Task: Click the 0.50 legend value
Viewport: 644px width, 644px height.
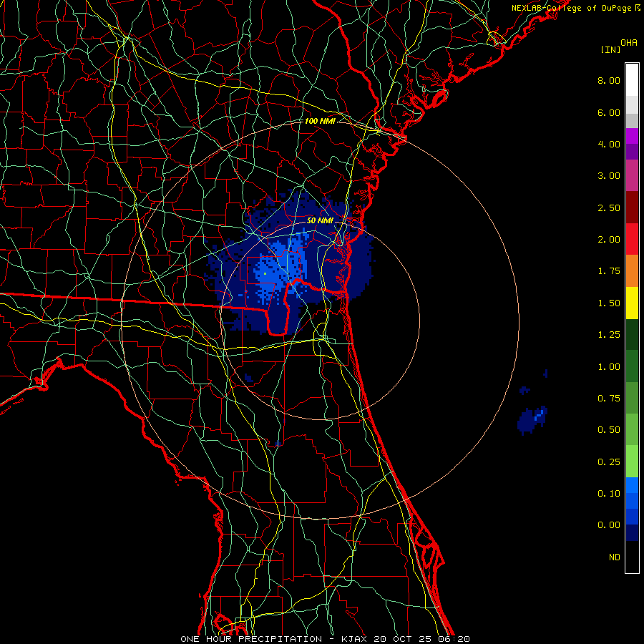Action: coord(609,430)
